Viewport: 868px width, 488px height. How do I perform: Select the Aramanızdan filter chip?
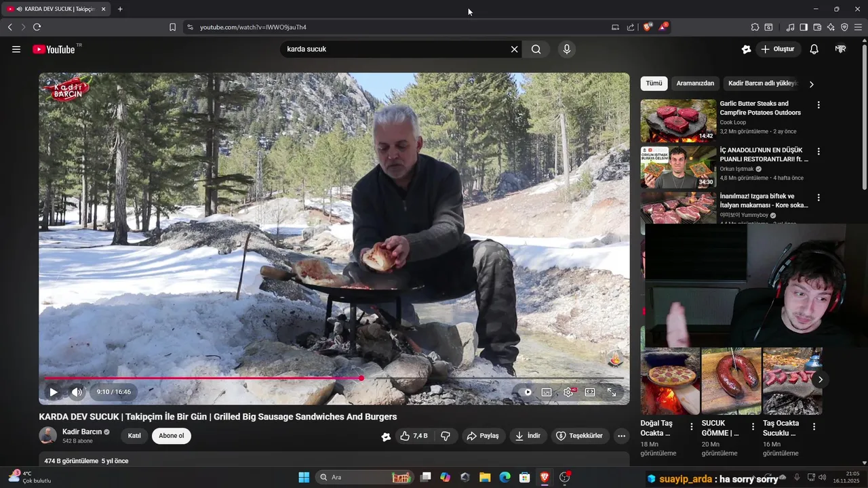point(695,83)
